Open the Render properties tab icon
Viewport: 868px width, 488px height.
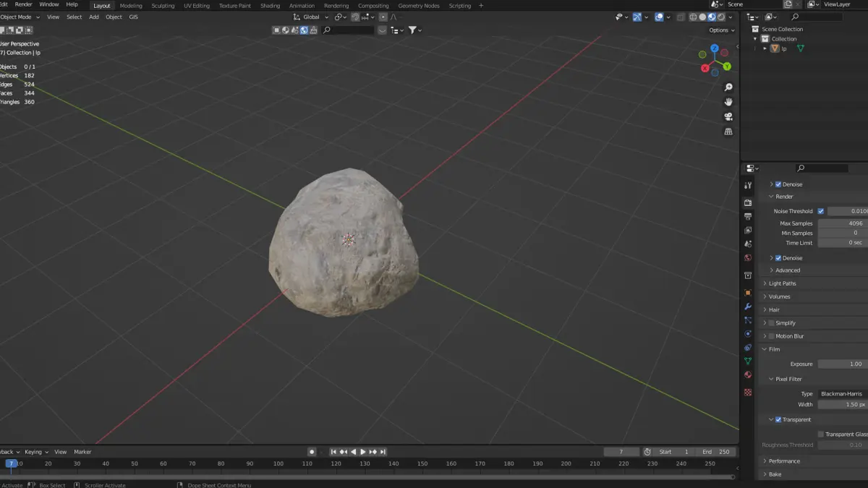748,202
